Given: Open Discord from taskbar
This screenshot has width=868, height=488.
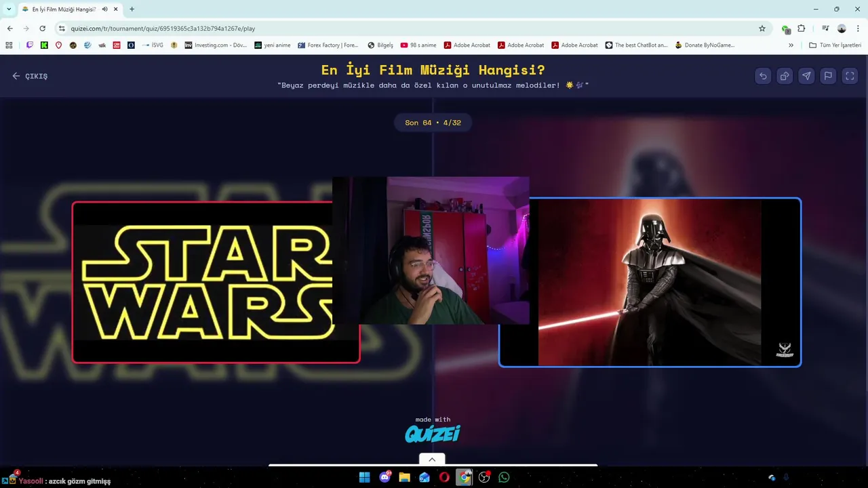Looking at the screenshot, I should pos(385,477).
